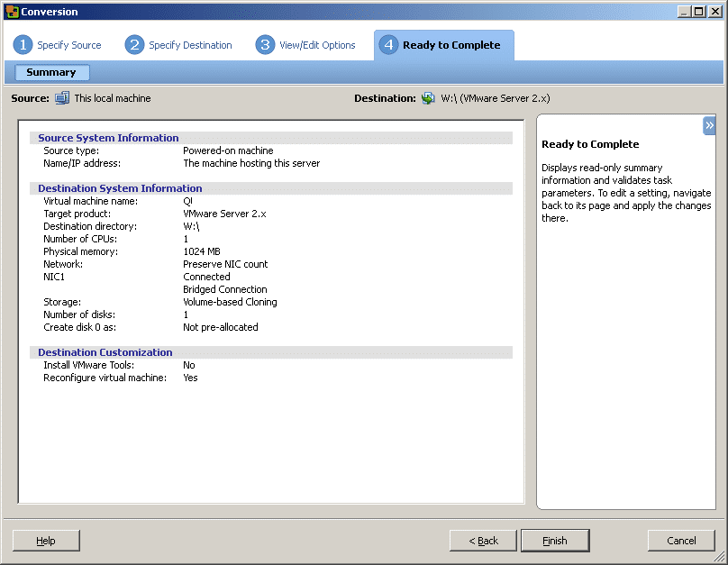The width and height of the screenshot is (728, 565).
Task: Click the step 1 circle icon
Action: coord(23,45)
